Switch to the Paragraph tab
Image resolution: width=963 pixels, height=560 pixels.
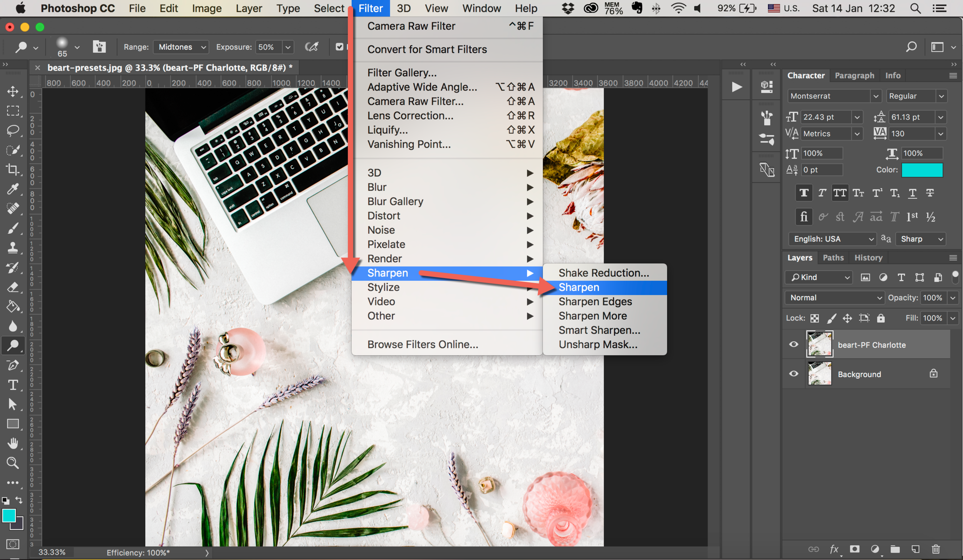click(x=854, y=75)
